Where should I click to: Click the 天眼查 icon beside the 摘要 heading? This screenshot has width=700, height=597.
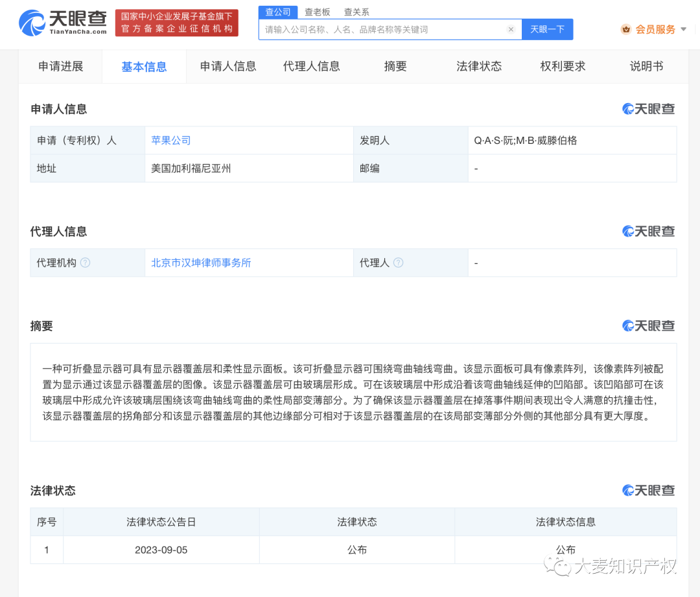pos(648,326)
